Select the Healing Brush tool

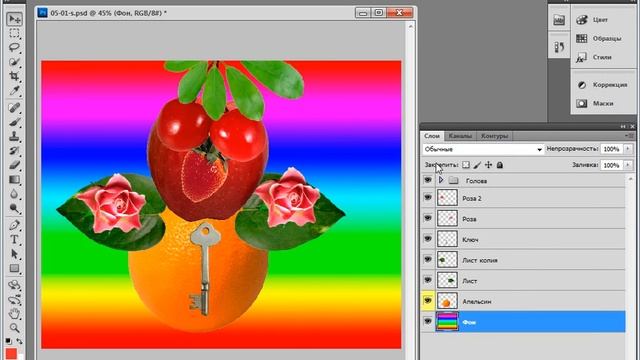coord(14,107)
